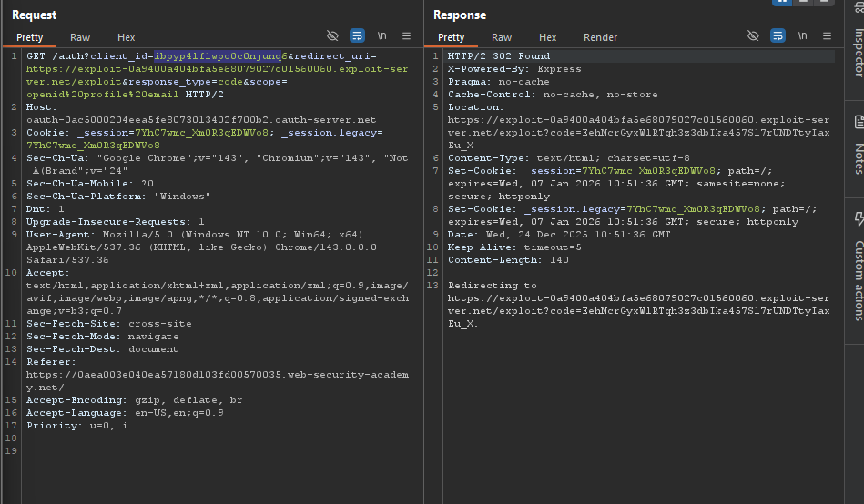The width and height of the screenshot is (864, 504).
Task: Click the Accept-Language: en-US header
Action: tap(125, 413)
